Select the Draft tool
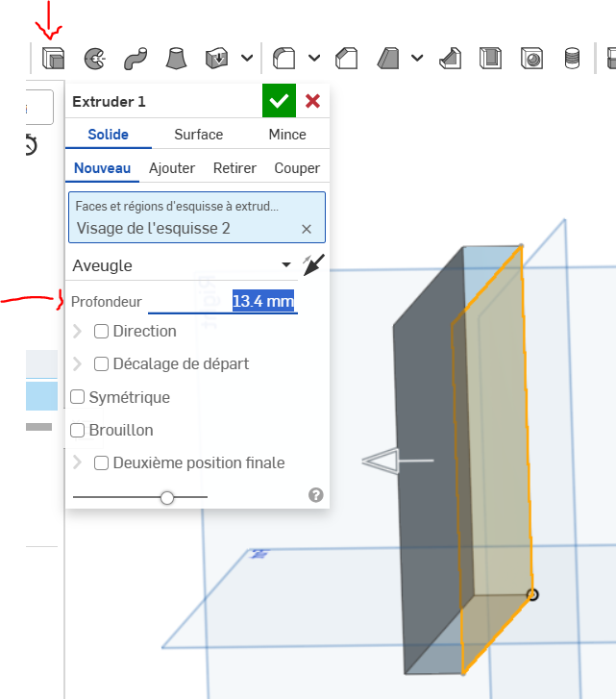The image size is (616, 699). pyautogui.click(x=387, y=58)
